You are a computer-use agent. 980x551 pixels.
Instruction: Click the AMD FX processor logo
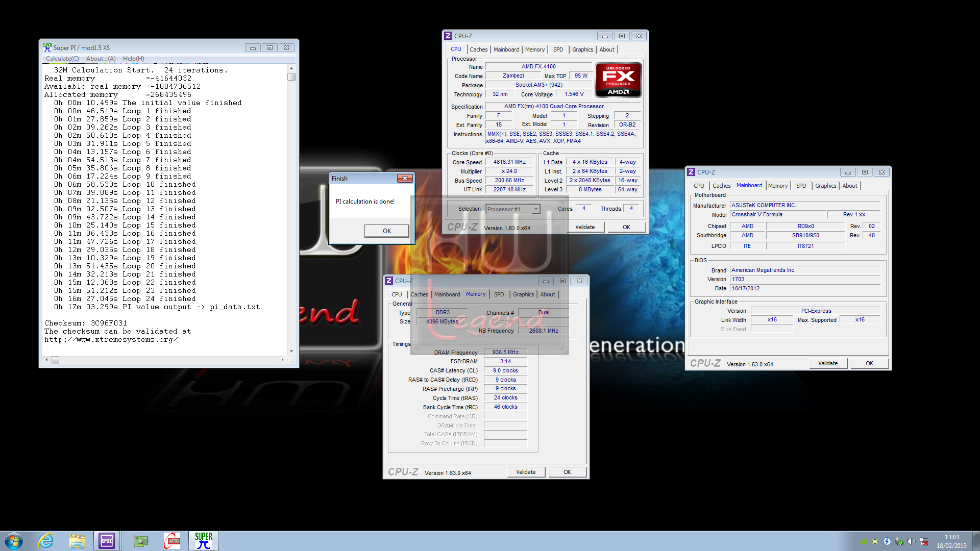click(618, 80)
